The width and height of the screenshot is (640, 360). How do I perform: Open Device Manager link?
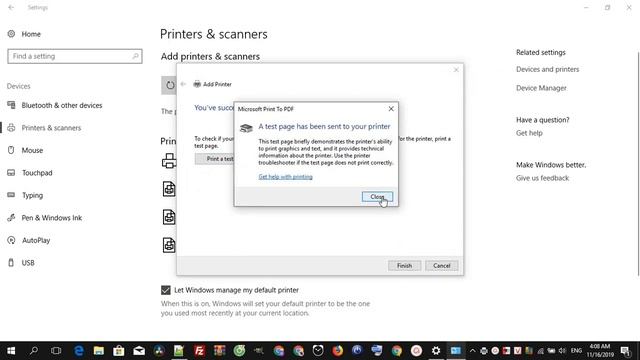541,88
